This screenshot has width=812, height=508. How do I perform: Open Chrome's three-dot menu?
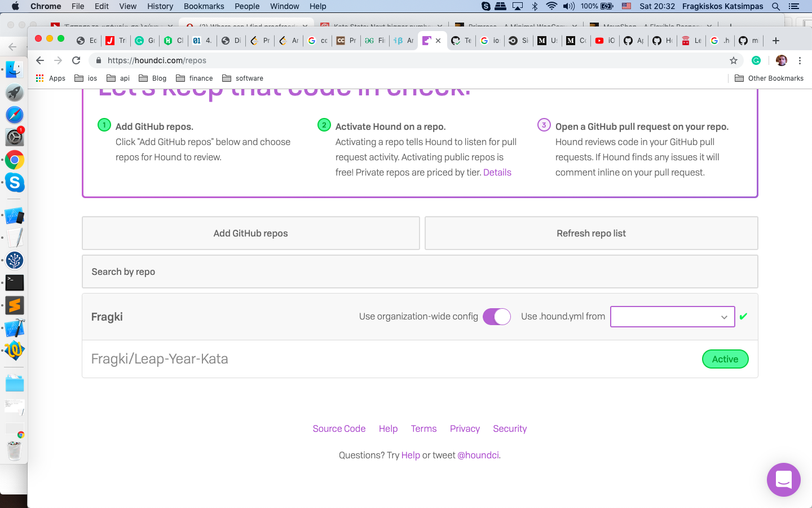pyautogui.click(x=800, y=60)
